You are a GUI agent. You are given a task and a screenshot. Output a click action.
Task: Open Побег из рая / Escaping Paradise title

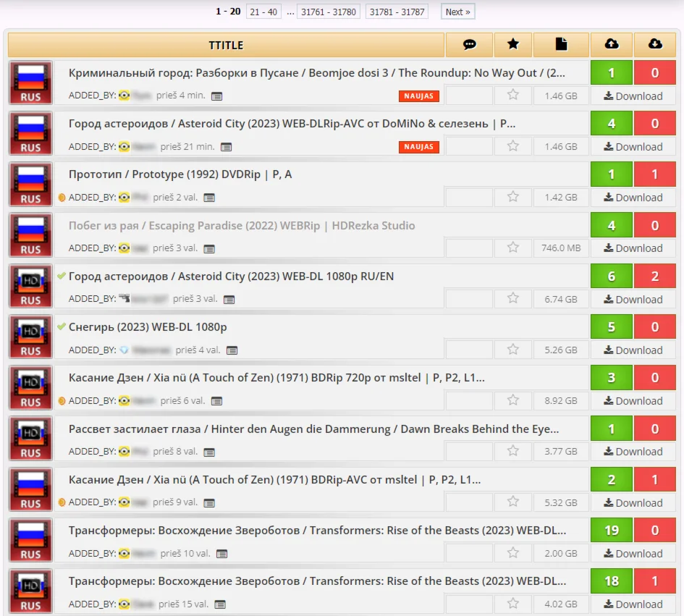pos(242,226)
